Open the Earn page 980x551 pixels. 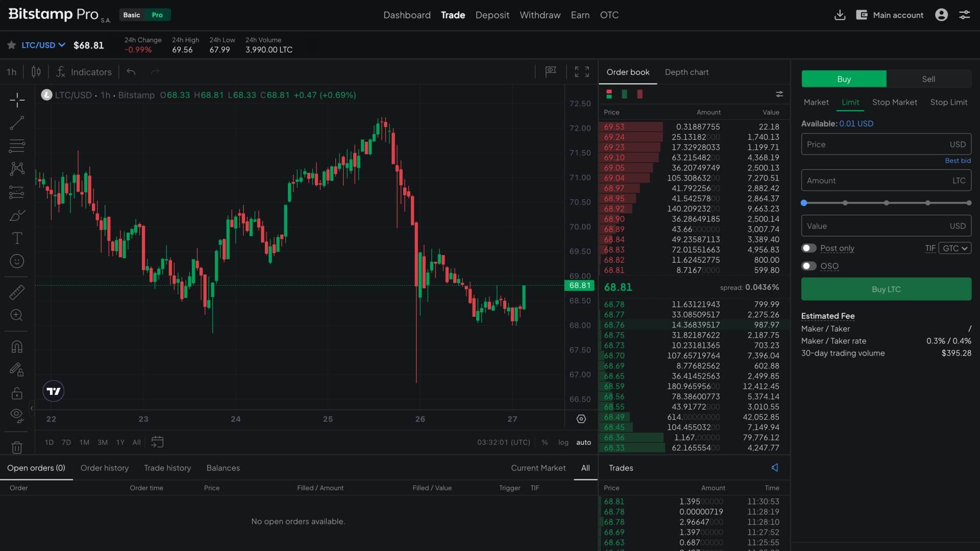click(580, 15)
